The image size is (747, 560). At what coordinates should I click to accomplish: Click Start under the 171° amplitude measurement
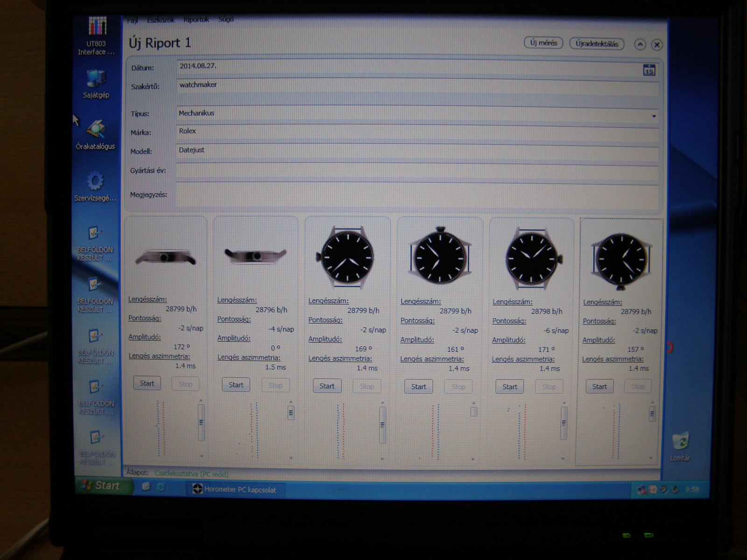click(509, 387)
